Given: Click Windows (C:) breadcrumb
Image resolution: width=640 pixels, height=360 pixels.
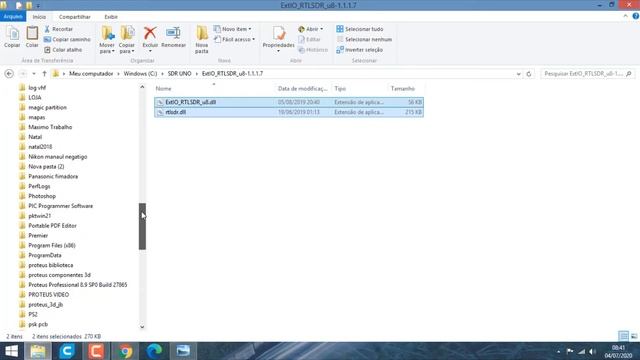Looking at the screenshot, I should click(140, 74).
